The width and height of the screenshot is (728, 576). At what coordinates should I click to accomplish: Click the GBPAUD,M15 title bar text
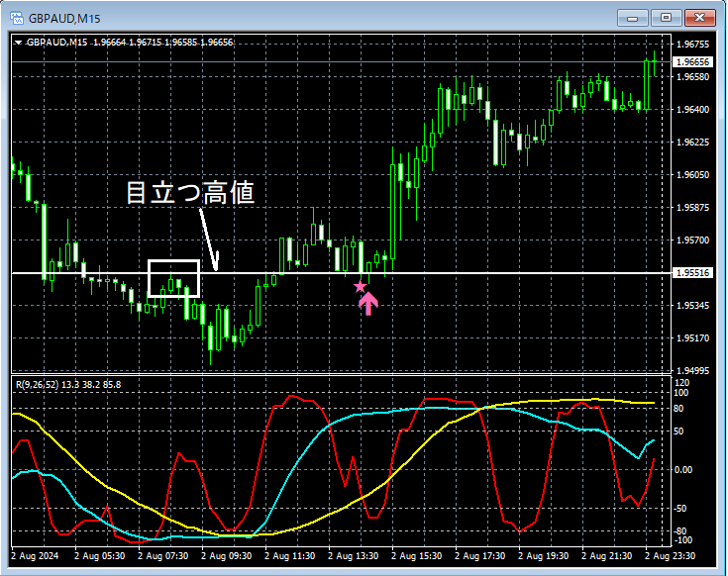tap(64, 19)
